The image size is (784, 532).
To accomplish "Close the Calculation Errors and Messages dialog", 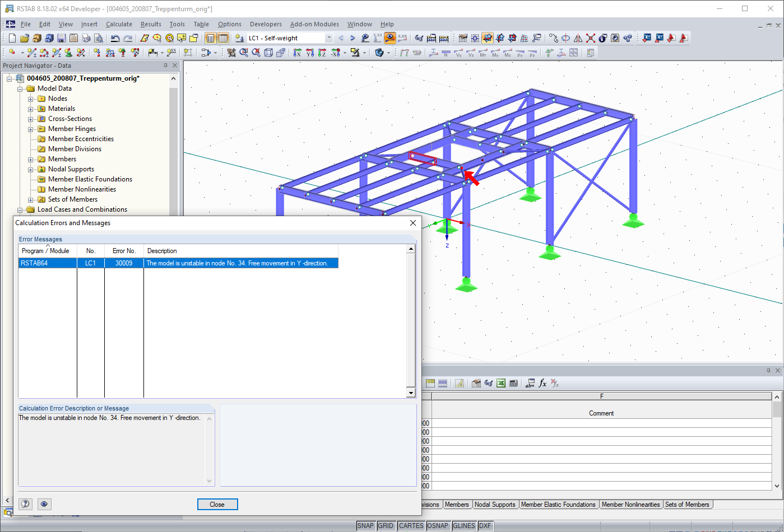I will click(413, 223).
